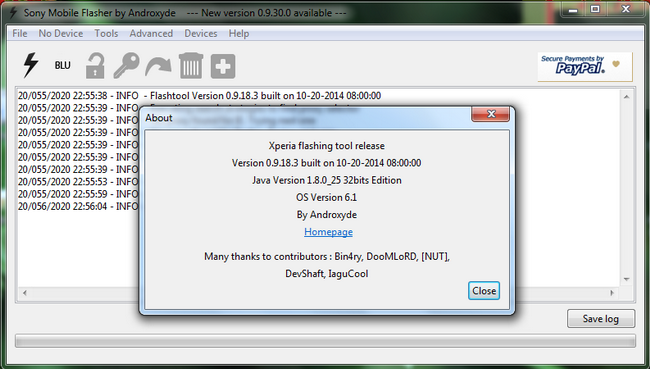Click the log scrollbar up arrow

[626, 97]
